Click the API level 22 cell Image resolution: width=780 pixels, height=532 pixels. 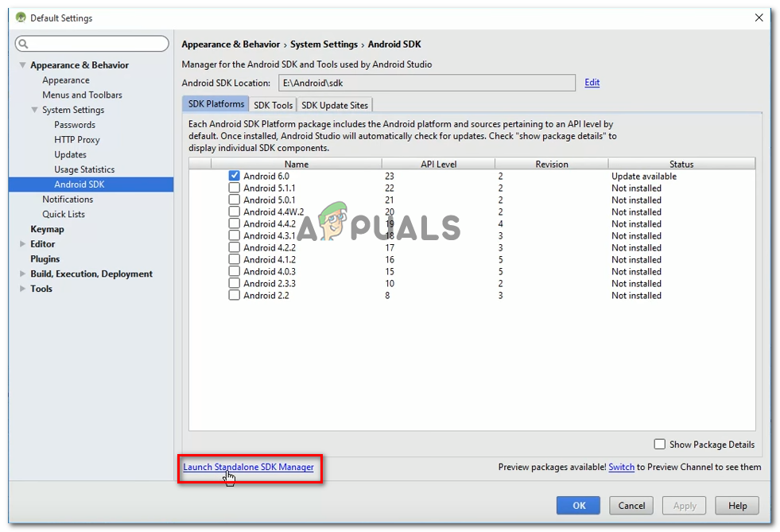pos(389,188)
